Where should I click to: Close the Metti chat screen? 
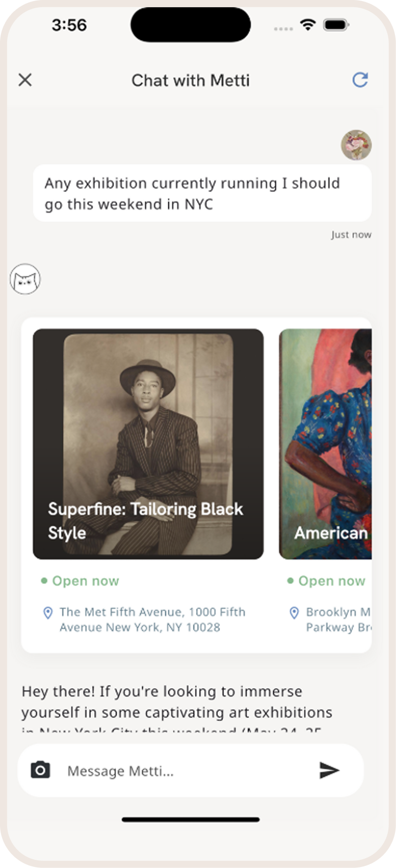25,80
